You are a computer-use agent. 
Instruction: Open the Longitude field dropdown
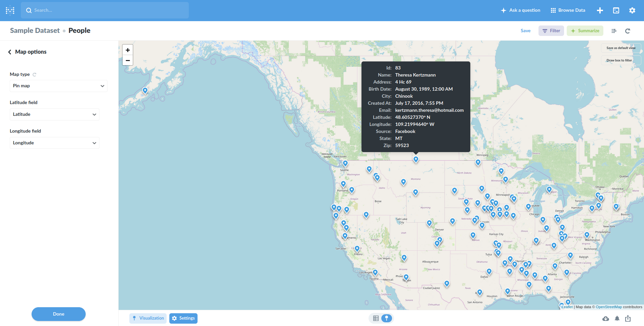coord(54,143)
